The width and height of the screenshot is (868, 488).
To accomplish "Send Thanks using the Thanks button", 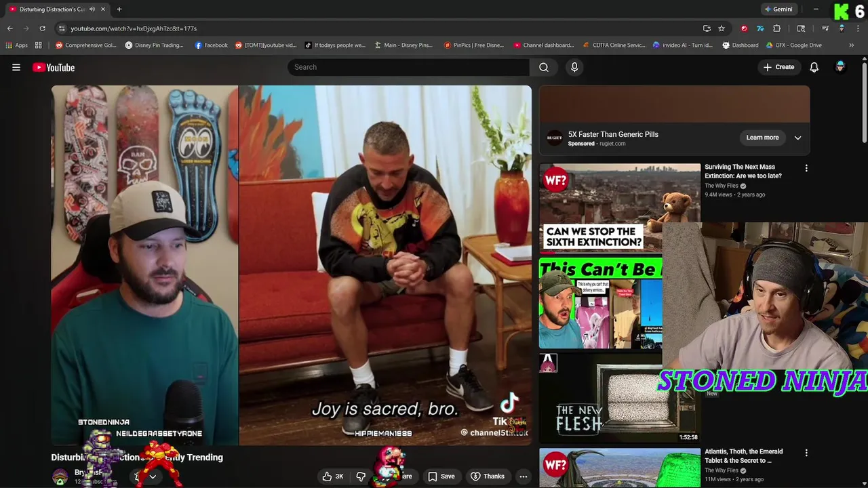I will pyautogui.click(x=488, y=476).
